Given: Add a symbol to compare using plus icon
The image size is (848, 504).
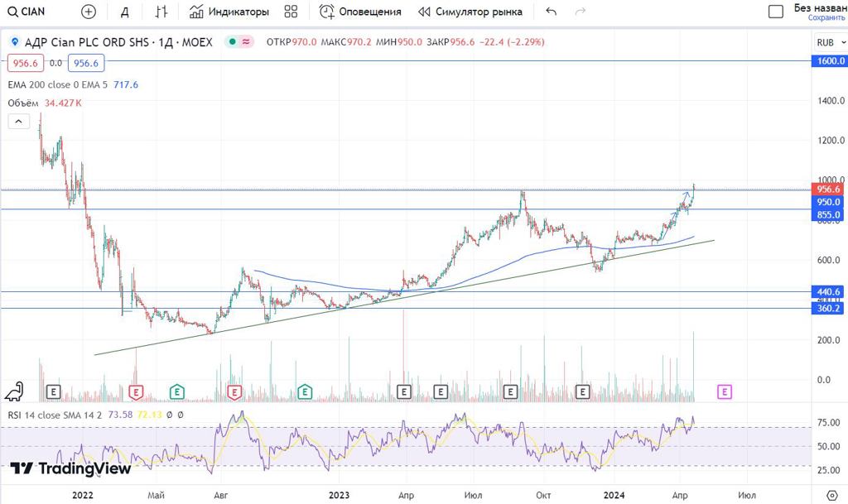Looking at the screenshot, I should click(89, 12).
